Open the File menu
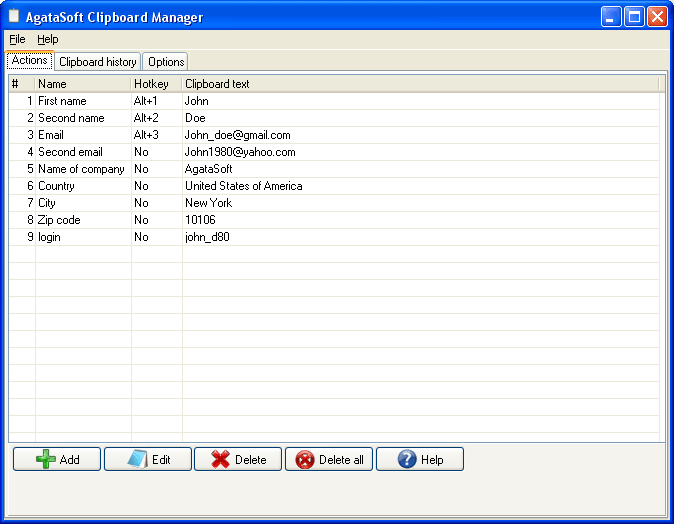Viewport: 674px width, 524px height. [x=17, y=39]
